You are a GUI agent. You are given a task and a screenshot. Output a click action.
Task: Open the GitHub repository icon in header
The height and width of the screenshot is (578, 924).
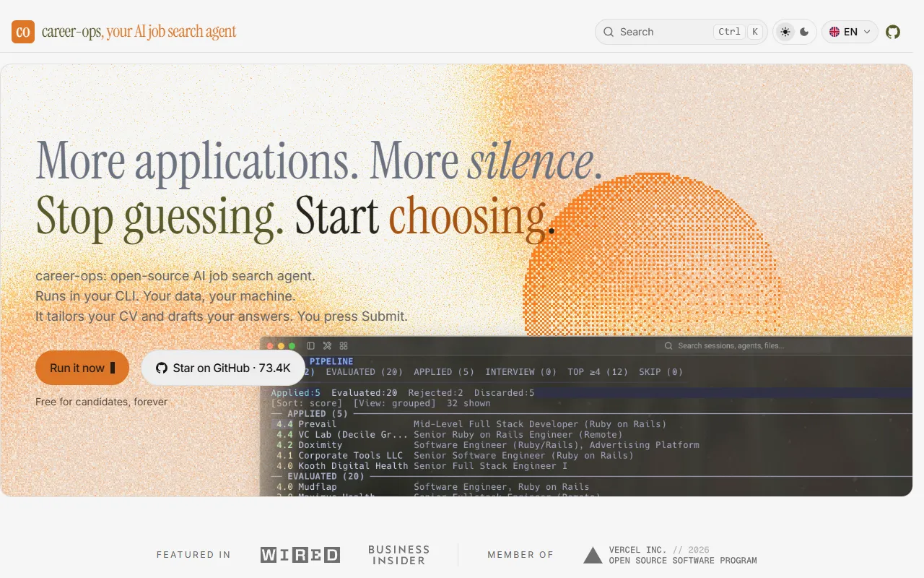click(893, 32)
